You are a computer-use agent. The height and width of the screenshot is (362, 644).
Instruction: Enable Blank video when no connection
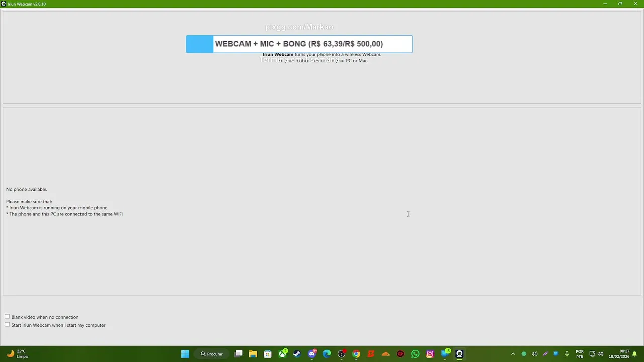[7, 317]
